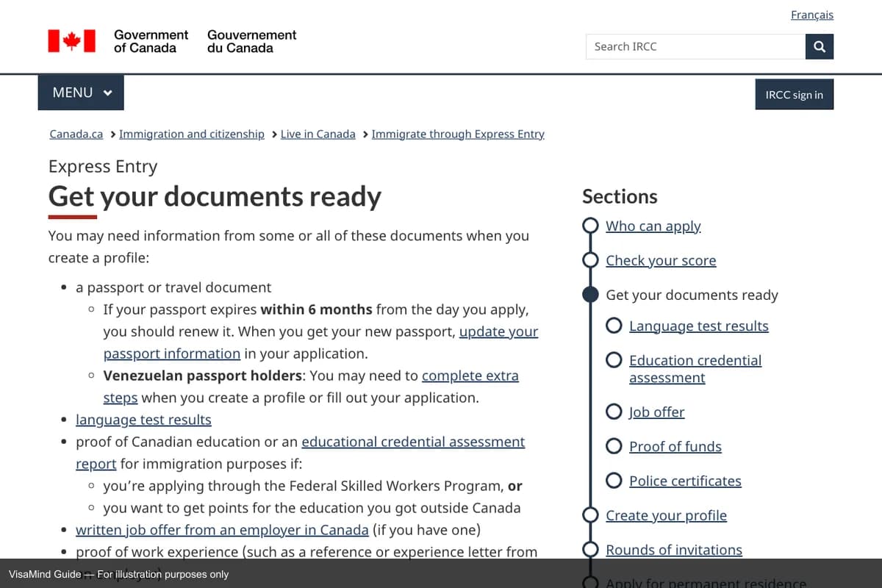
Task: Click the chevron after Live in Canada breadcrumb
Action: coord(364,134)
